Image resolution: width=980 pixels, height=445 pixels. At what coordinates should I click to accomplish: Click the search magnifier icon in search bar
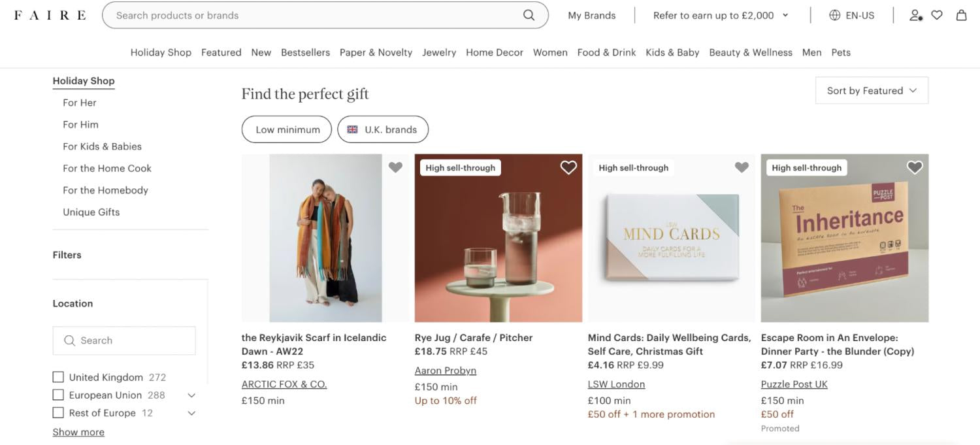529,15
